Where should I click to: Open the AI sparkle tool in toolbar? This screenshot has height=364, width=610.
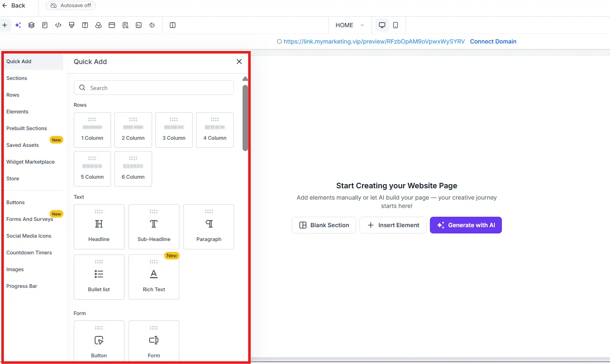(x=18, y=25)
